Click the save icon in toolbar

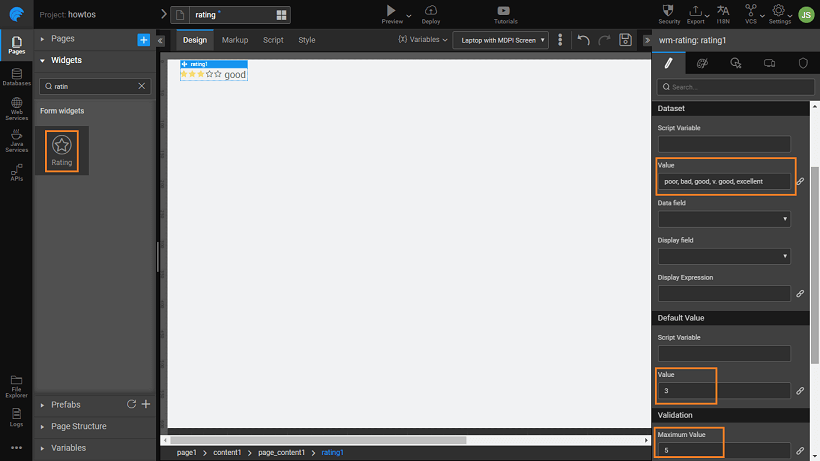click(x=626, y=40)
